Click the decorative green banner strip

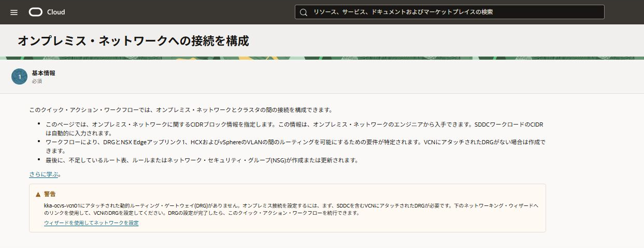(x=321, y=59)
